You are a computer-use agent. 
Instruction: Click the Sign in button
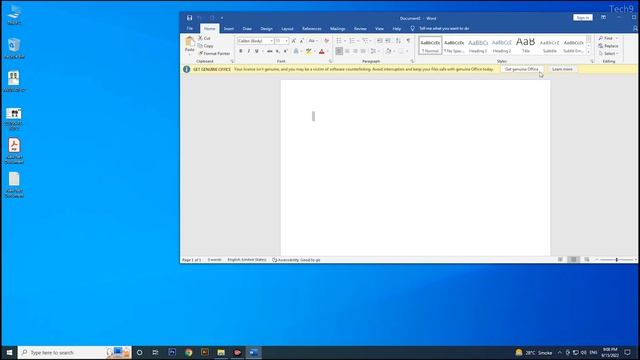tap(582, 18)
